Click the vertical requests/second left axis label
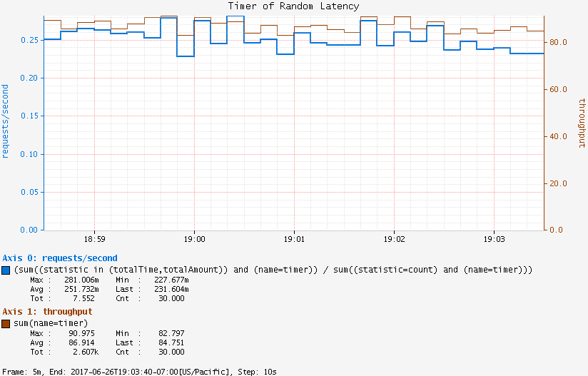Image resolution: width=588 pixels, height=376 pixels. coord(6,121)
